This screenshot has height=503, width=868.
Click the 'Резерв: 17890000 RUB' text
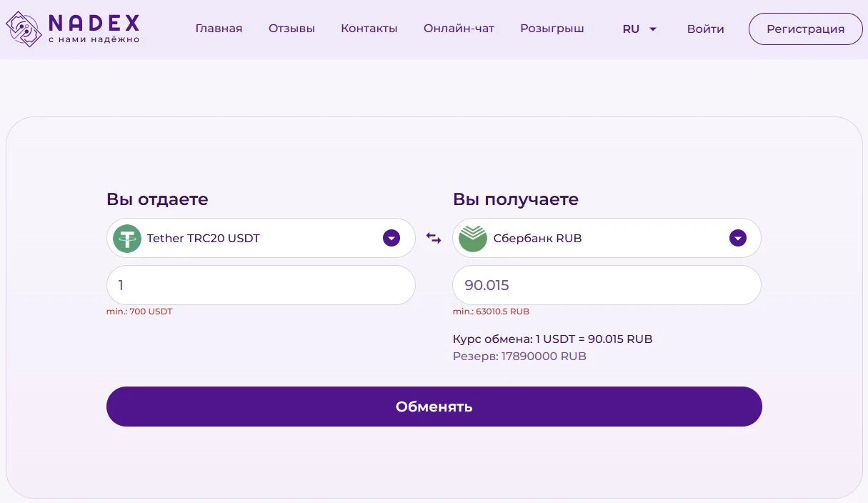point(519,356)
